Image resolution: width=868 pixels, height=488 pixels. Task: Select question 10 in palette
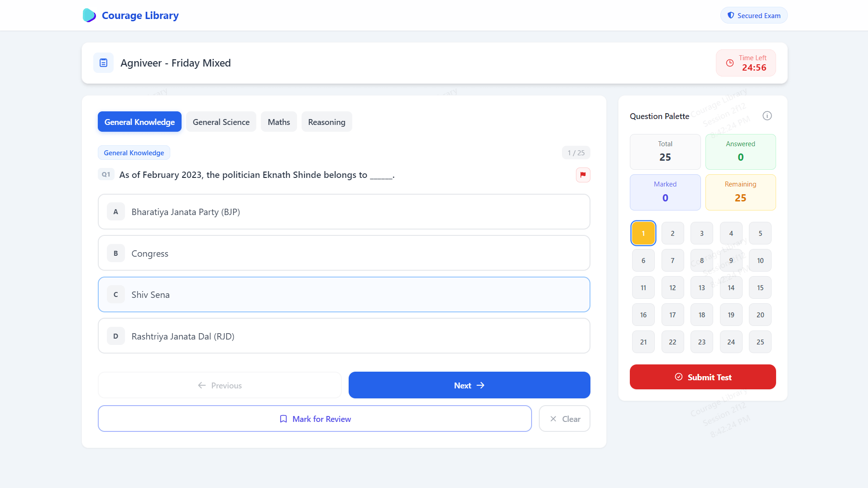tap(760, 261)
